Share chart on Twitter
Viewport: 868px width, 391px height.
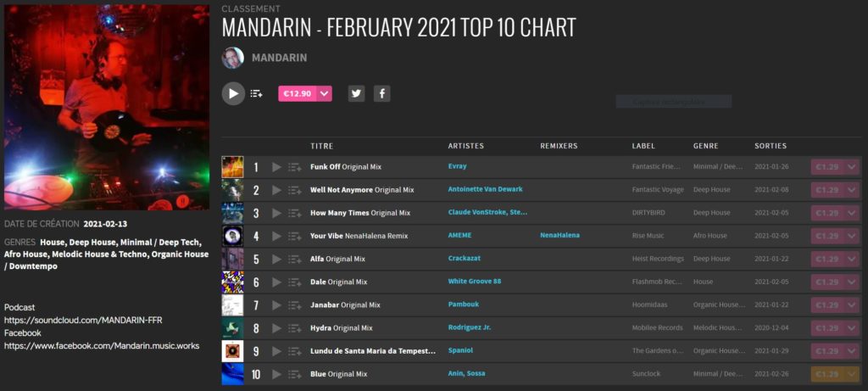[357, 93]
